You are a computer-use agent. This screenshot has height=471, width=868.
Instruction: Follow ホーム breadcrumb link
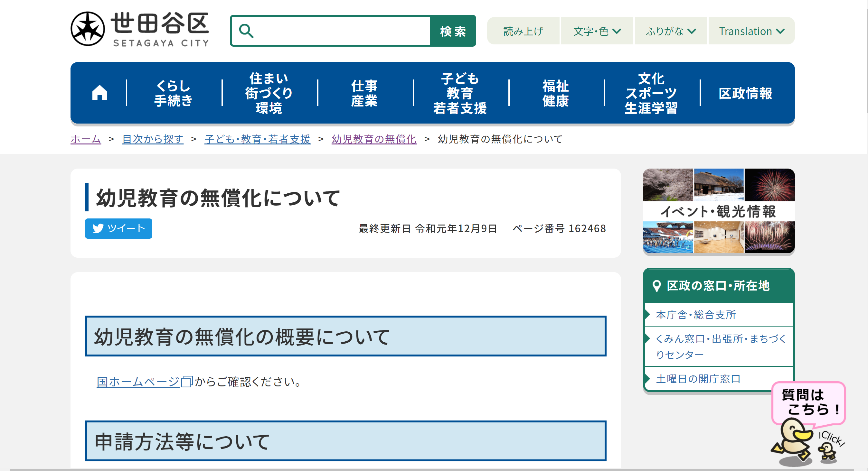pyautogui.click(x=86, y=139)
